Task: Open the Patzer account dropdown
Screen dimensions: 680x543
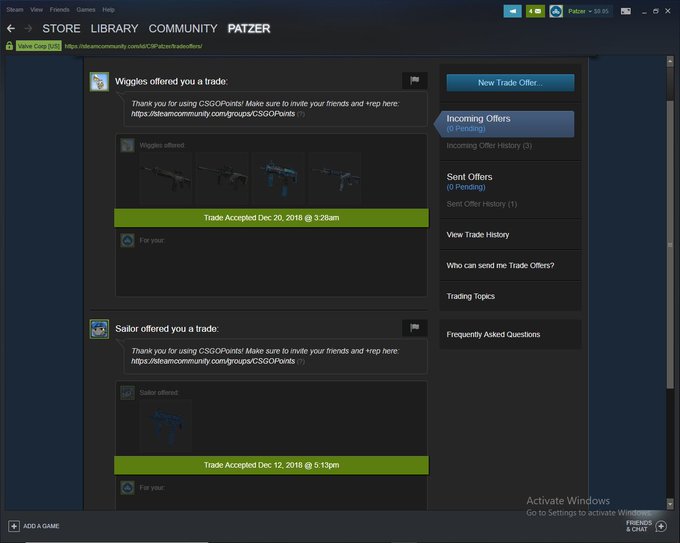Action: pos(580,11)
